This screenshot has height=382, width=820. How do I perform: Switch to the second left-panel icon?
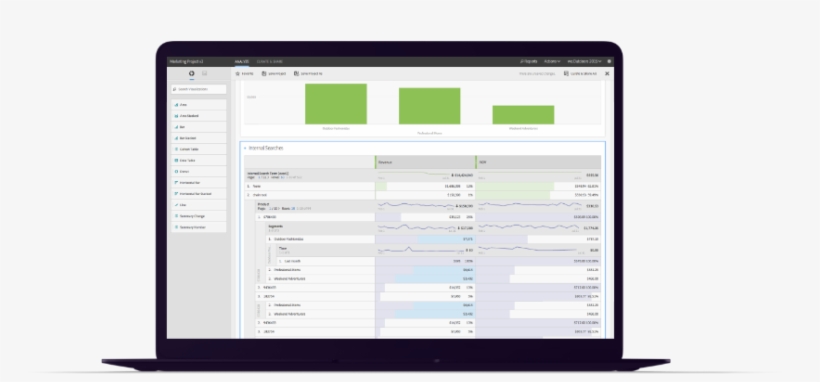[204, 74]
